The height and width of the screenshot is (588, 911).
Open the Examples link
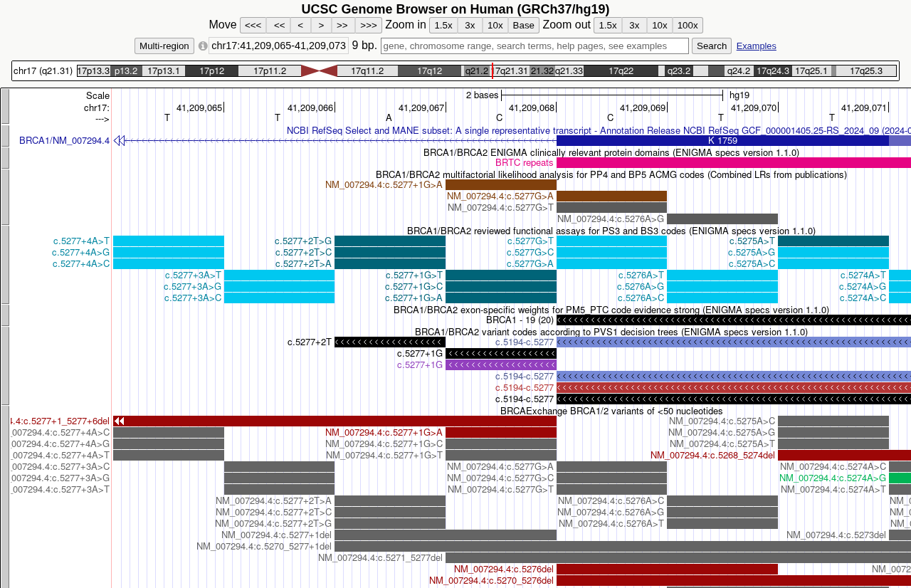click(756, 46)
